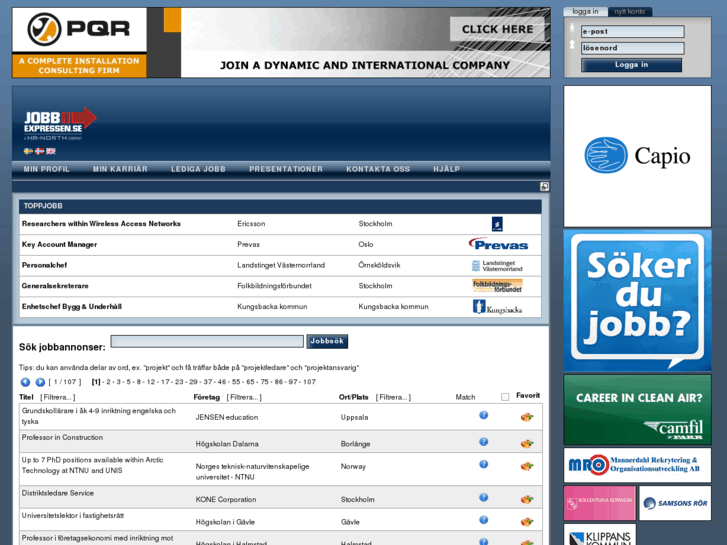The image size is (727, 545).
Task: Open the Sollentuna Kommun pink ad
Action: (x=600, y=503)
